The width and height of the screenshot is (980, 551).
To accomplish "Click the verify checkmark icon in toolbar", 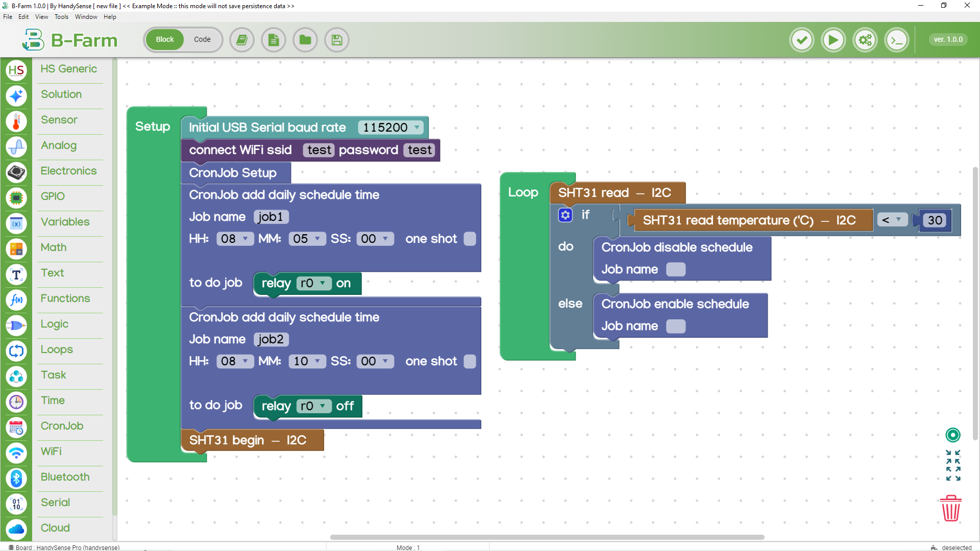I will (x=801, y=40).
